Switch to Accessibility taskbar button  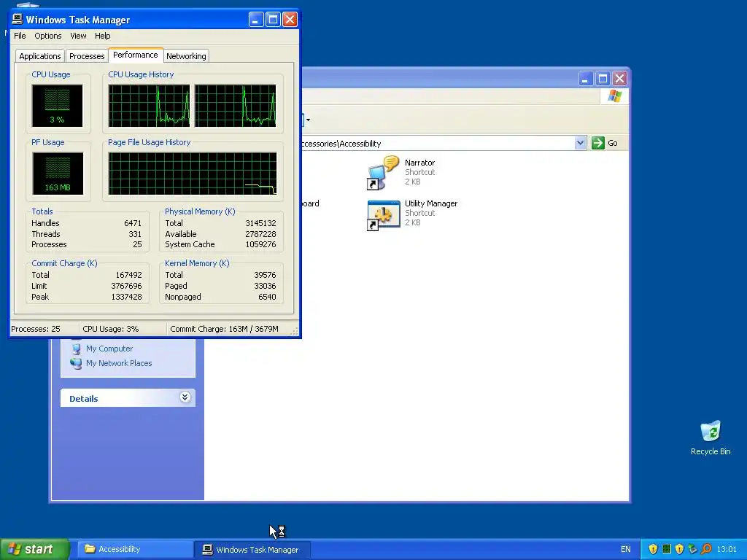pos(135,549)
